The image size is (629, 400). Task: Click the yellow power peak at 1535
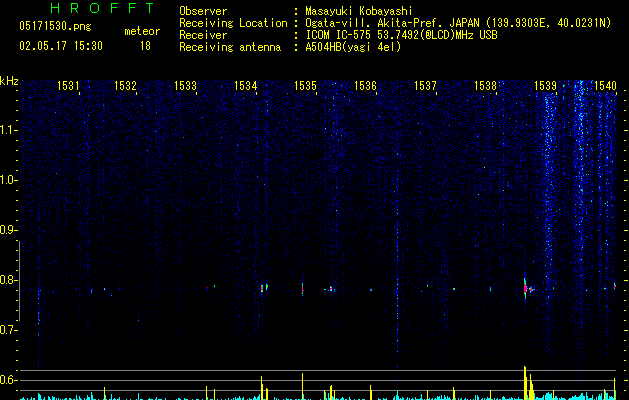tap(302, 386)
